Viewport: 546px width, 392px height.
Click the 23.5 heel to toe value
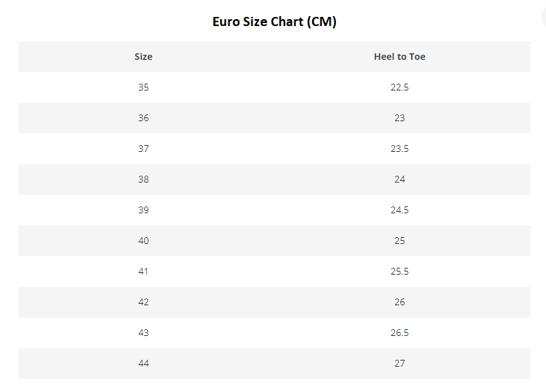tap(400, 148)
